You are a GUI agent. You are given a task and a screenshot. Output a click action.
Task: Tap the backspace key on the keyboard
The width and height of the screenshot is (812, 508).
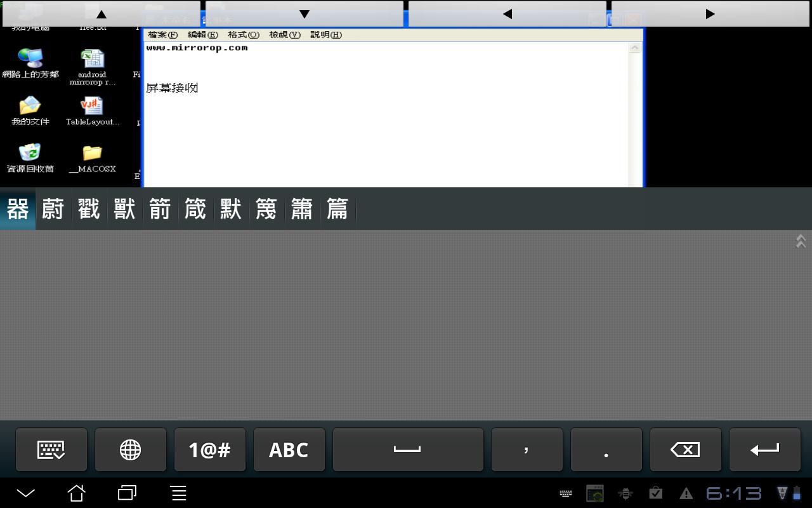686,450
